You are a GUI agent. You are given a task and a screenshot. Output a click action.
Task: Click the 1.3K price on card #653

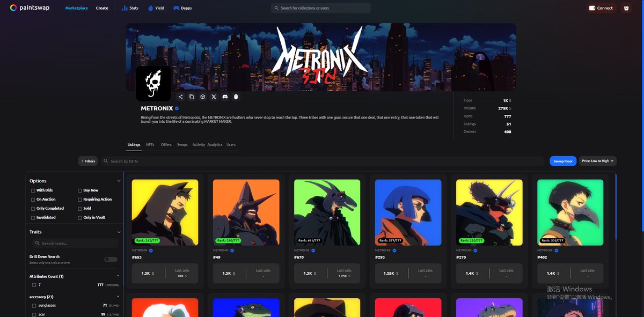(147, 274)
